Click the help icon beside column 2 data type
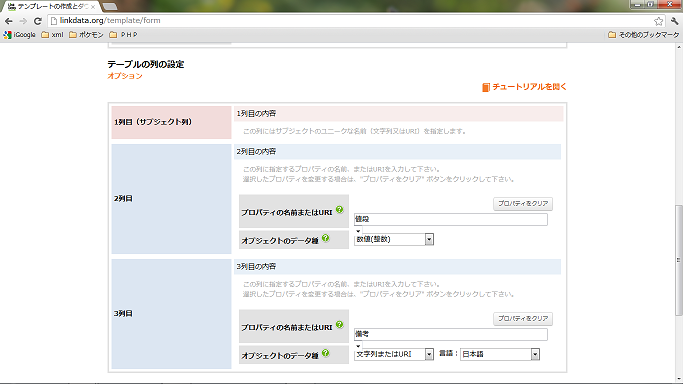Screen dimensions: 683x384 [x=325, y=238]
